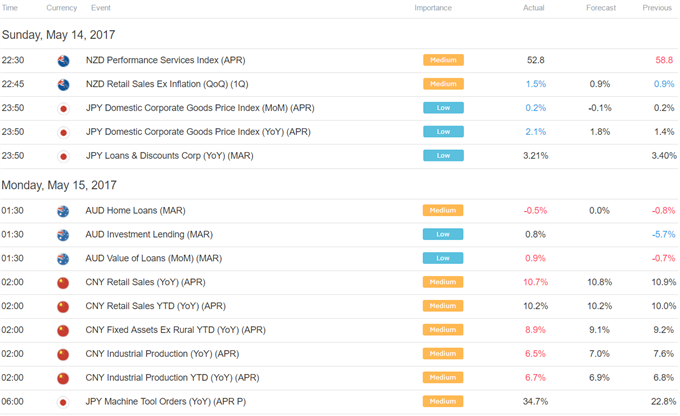Click Low badge for JPY Loans & Discounts Corp
Viewport: 680px width, 416px height.
tap(443, 155)
